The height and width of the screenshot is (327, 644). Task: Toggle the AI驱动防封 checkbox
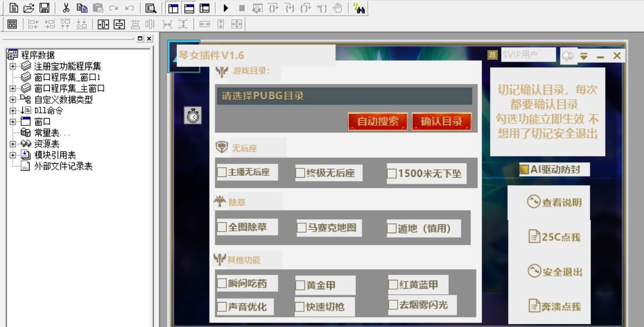click(524, 169)
